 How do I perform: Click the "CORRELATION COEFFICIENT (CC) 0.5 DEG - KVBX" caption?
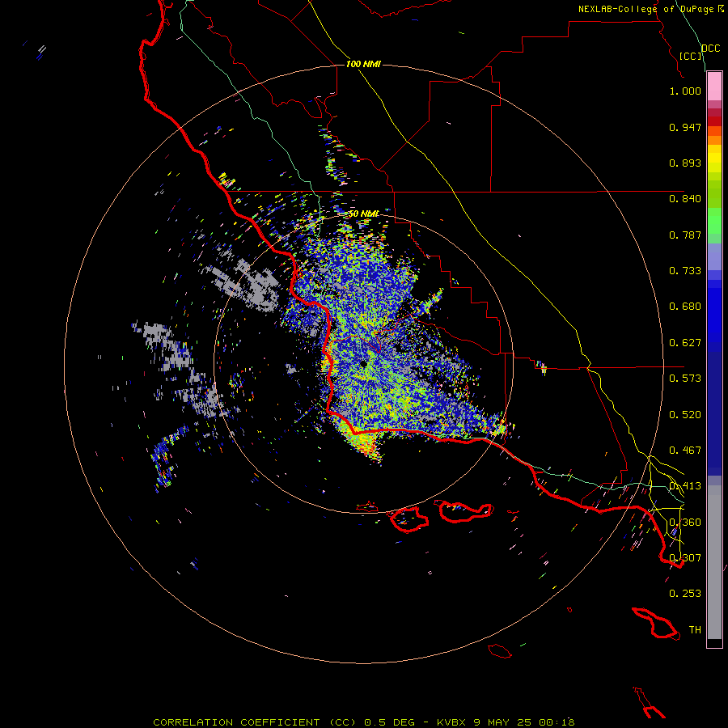[x=309, y=722]
